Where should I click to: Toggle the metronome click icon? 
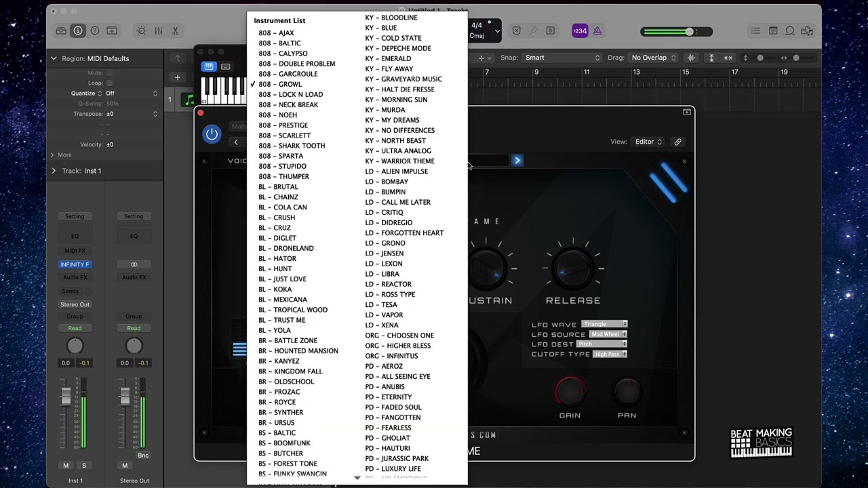point(597,30)
